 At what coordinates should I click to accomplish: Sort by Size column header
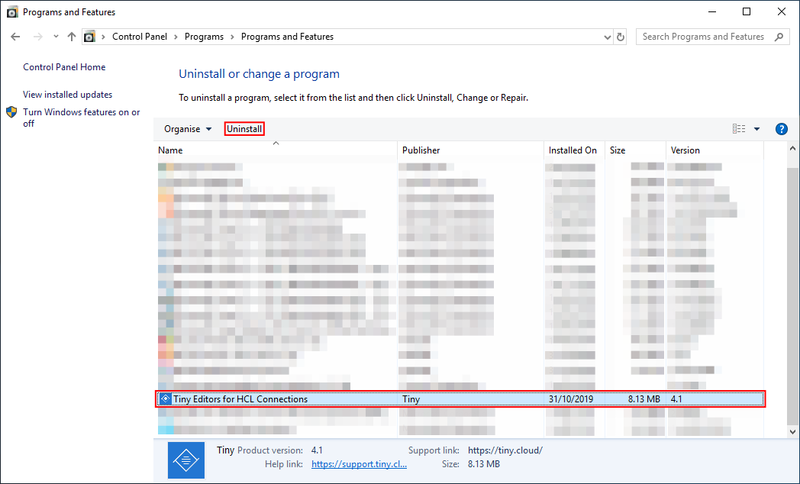[x=635, y=150]
